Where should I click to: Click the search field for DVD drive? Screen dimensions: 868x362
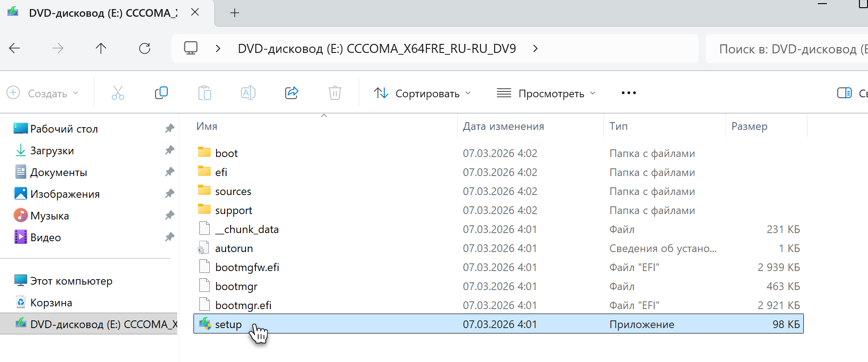pyautogui.click(x=787, y=49)
